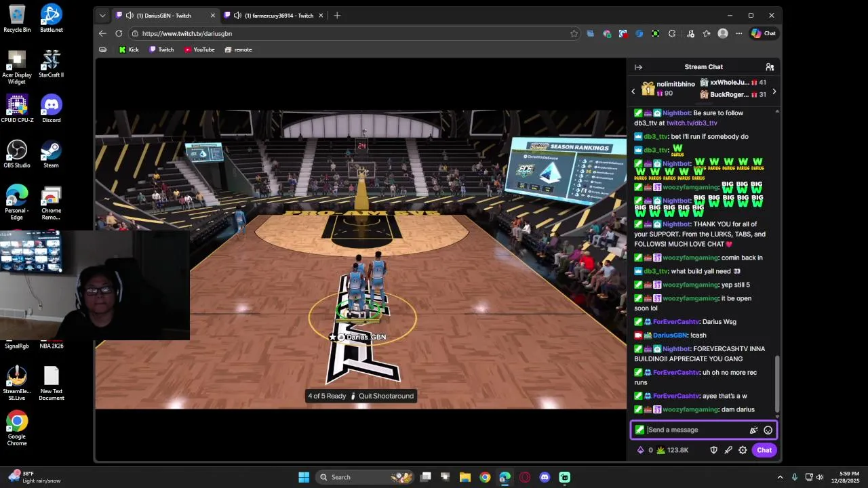Open the CPUID CPU-Z desktop shortcut

click(17, 108)
